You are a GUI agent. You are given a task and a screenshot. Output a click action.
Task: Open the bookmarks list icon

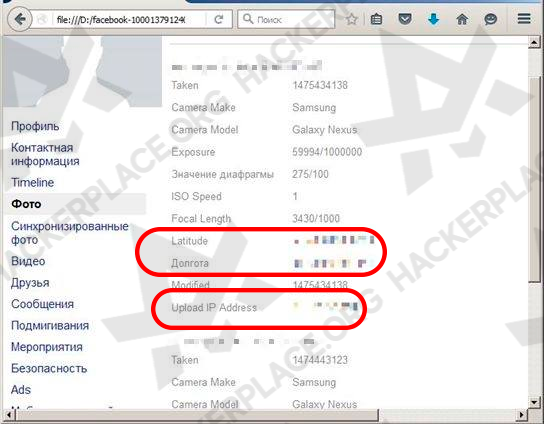pos(376,19)
